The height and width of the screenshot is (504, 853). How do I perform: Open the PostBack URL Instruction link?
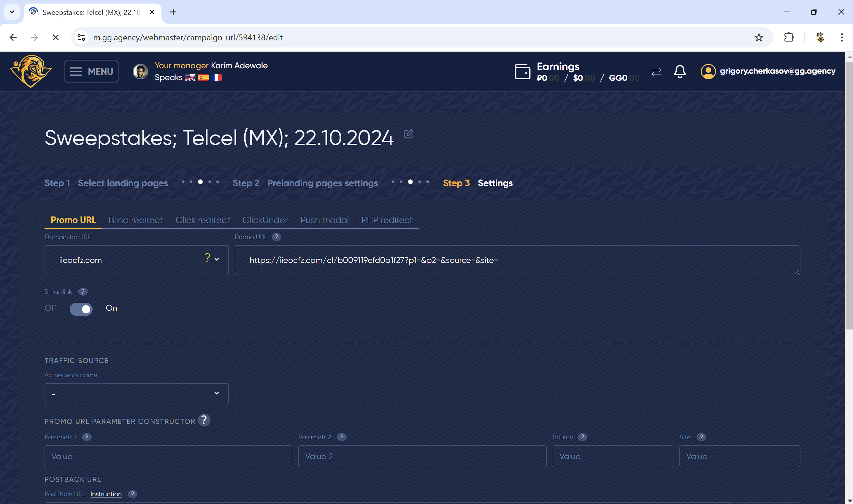click(x=106, y=494)
